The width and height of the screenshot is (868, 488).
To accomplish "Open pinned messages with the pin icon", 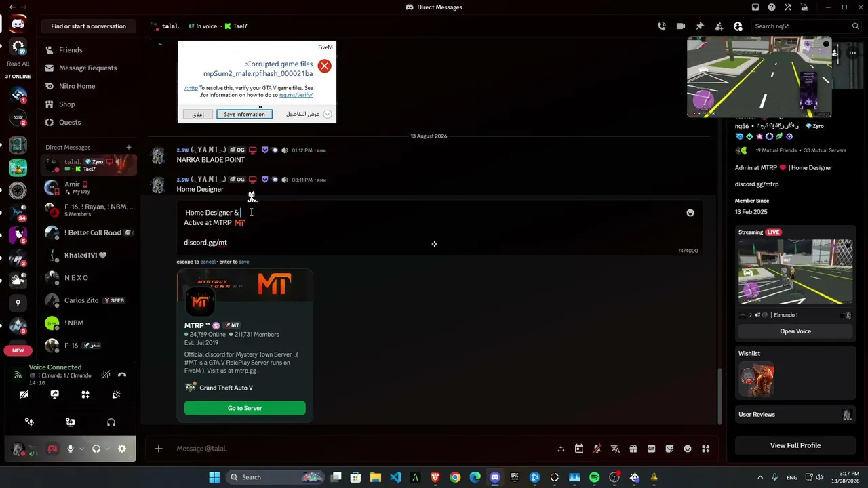I will point(700,26).
